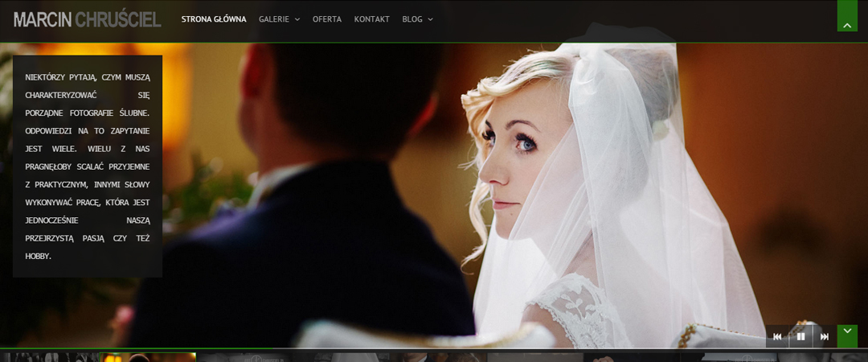This screenshot has height=362, width=868.
Task: Select the sixth thumbnail in bottom strip
Action: pyautogui.click(x=536, y=357)
